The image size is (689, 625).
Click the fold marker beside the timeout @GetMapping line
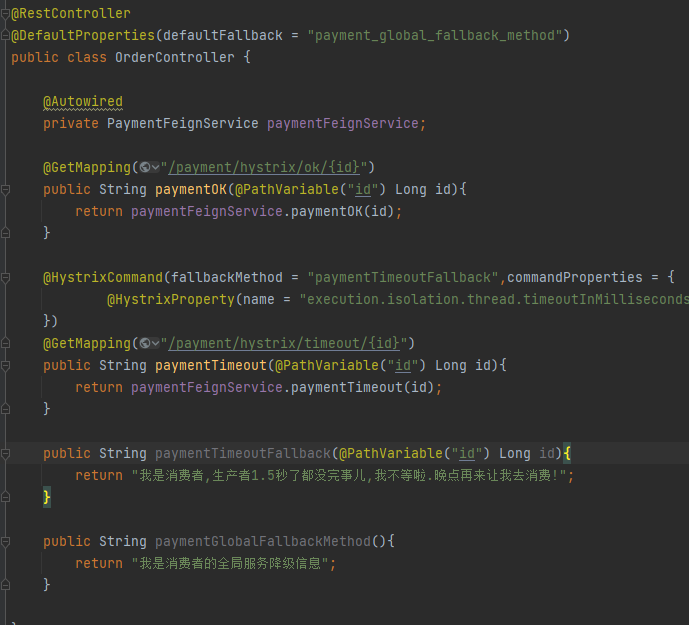[x=5, y=343]
